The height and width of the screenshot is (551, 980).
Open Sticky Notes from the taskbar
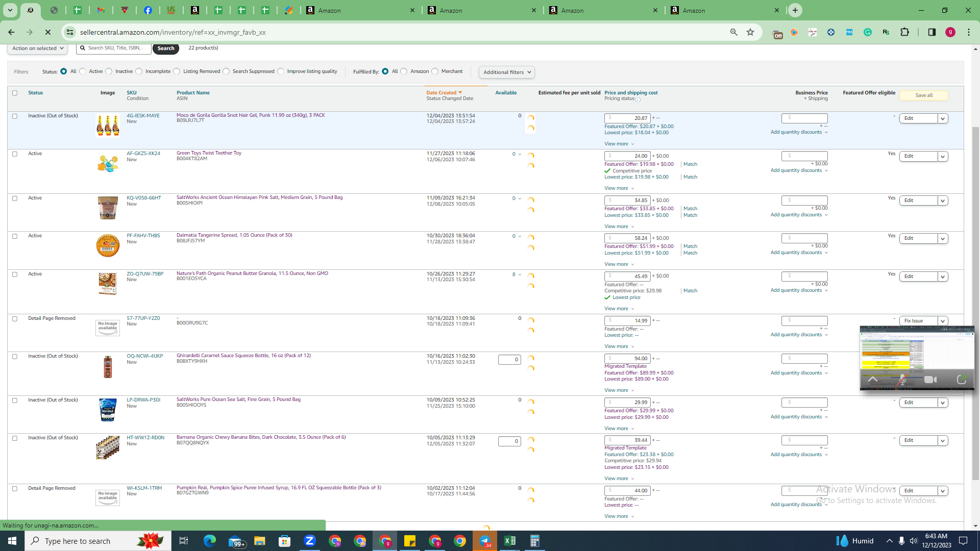pos(410,541)
